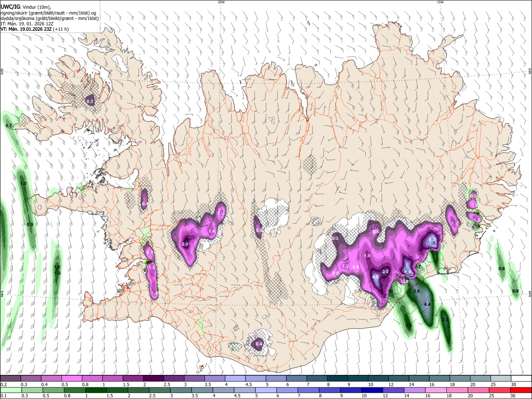Screen dimensions: 532x399
Task: Click the 3.8 rain value on the map
Action: click(416, 291)
